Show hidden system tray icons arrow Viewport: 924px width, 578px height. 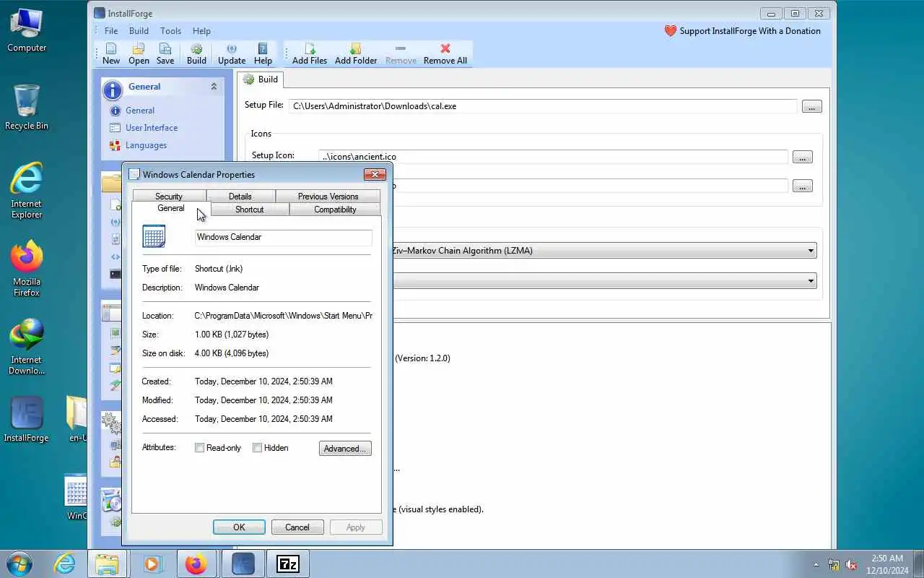click(816, 564)
